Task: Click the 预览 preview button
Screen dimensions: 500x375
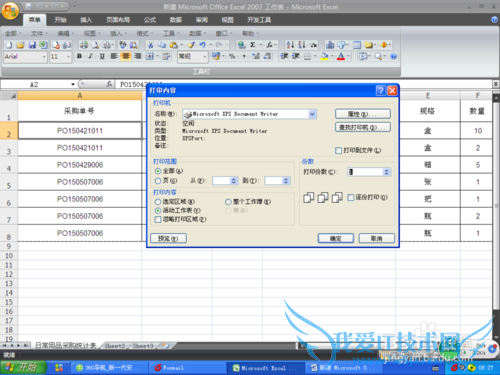Action: 168,238
